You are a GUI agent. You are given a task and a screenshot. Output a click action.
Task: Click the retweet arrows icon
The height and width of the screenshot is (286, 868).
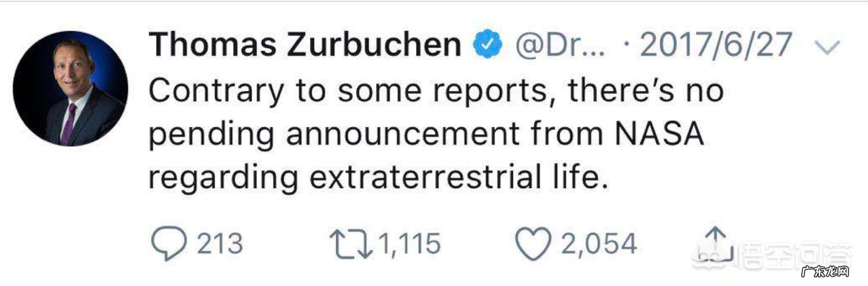click(351, 244)
